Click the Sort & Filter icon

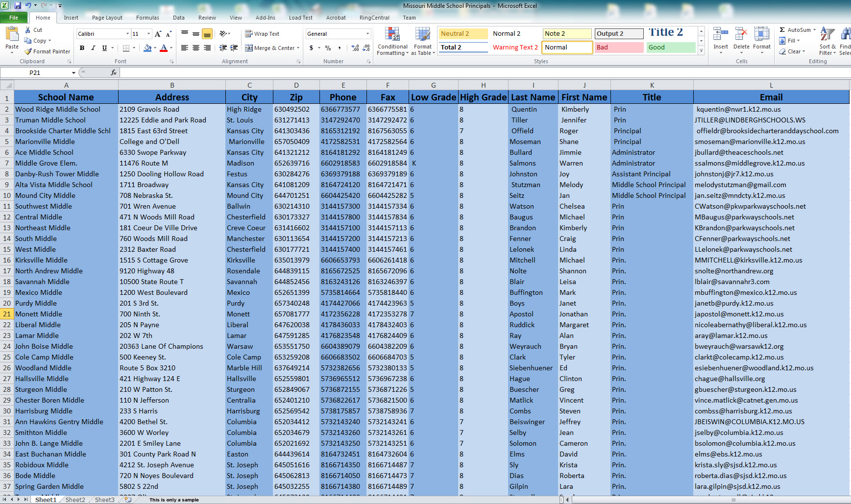[827, 34]
